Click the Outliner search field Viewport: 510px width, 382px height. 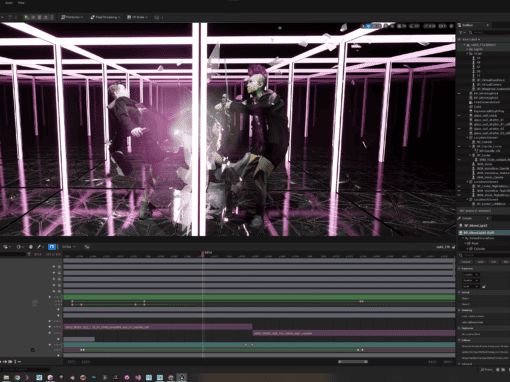(x=490, y=32)
